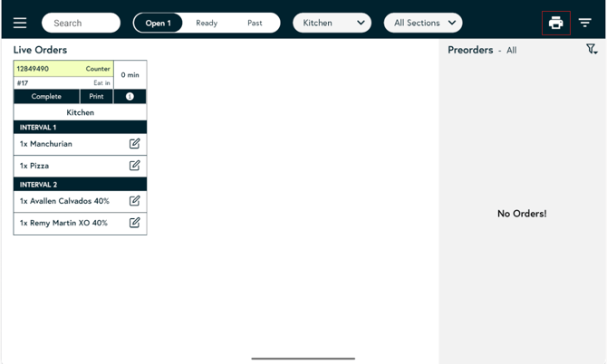607x364 pixels.
Task: Switch to Ready orders
Action: (x=207, y=23)
